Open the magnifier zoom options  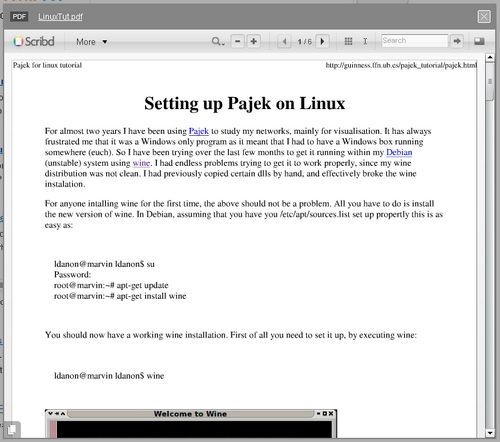click(x=218, y=41)
